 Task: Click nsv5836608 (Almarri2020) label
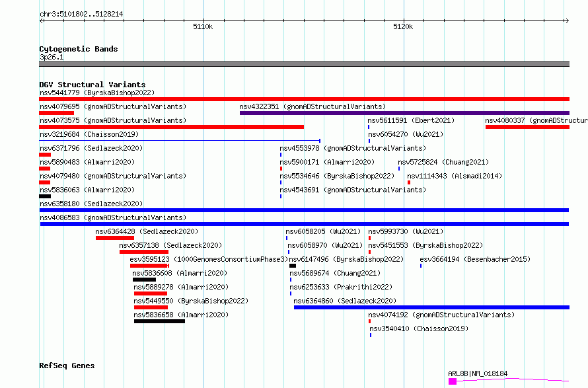pos(180,273)
